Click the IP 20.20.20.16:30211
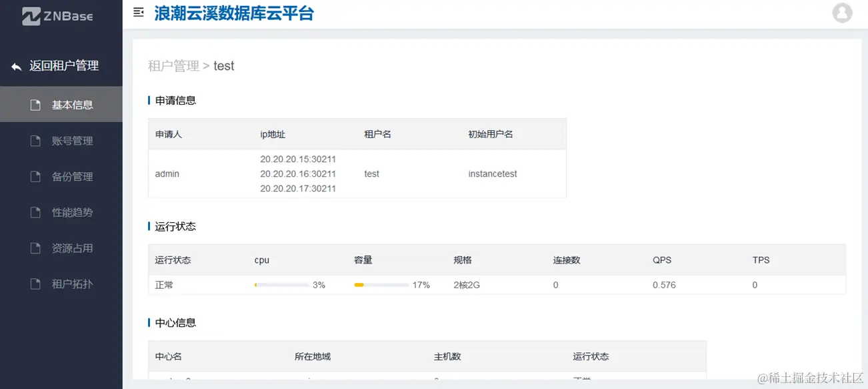Screen dimensions: 868x389 (x=298, y=173)
